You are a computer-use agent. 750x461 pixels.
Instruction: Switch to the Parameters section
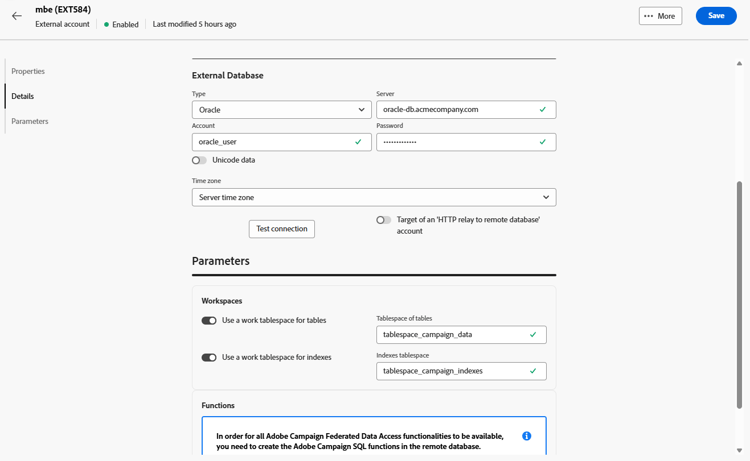pos(30,121)
